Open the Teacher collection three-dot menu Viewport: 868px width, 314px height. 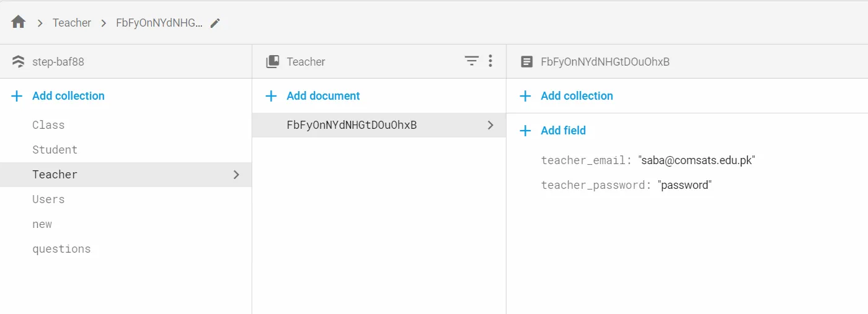(490, 61)
